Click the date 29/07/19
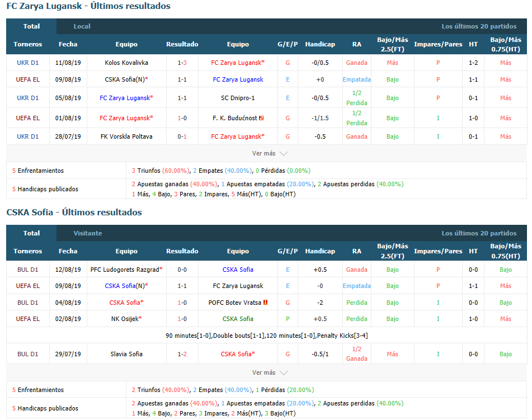Image resolution: width=532 pixels, height=420 pixels. pyautogui.click(x=68, y=354)
